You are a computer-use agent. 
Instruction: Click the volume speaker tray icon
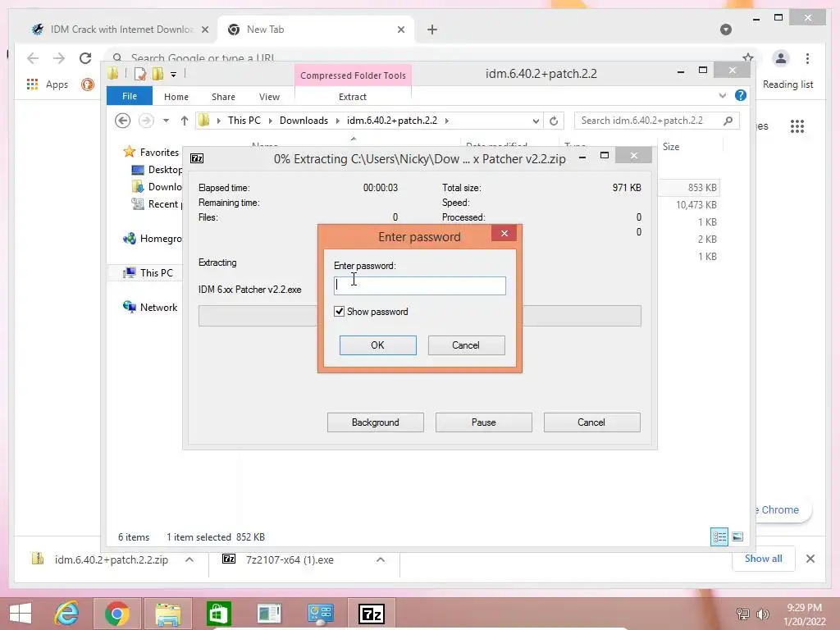pyautogui.click(x=762, y=614)
